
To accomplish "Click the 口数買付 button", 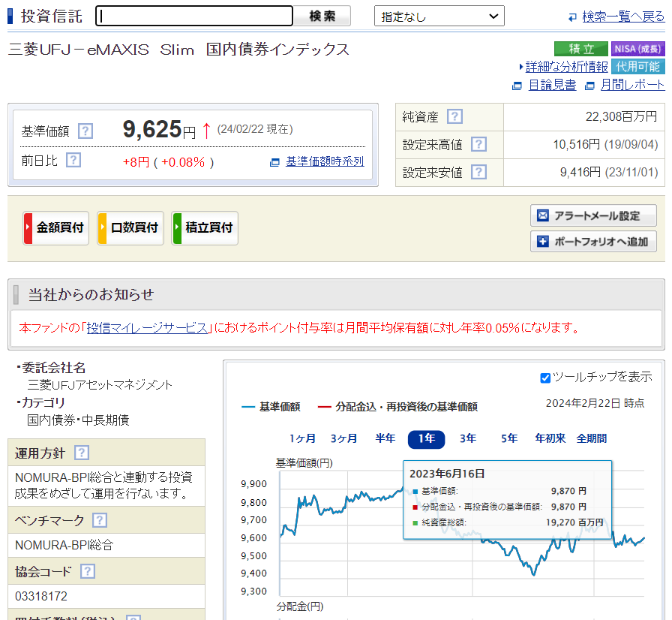I will click(x=130, y=227).
